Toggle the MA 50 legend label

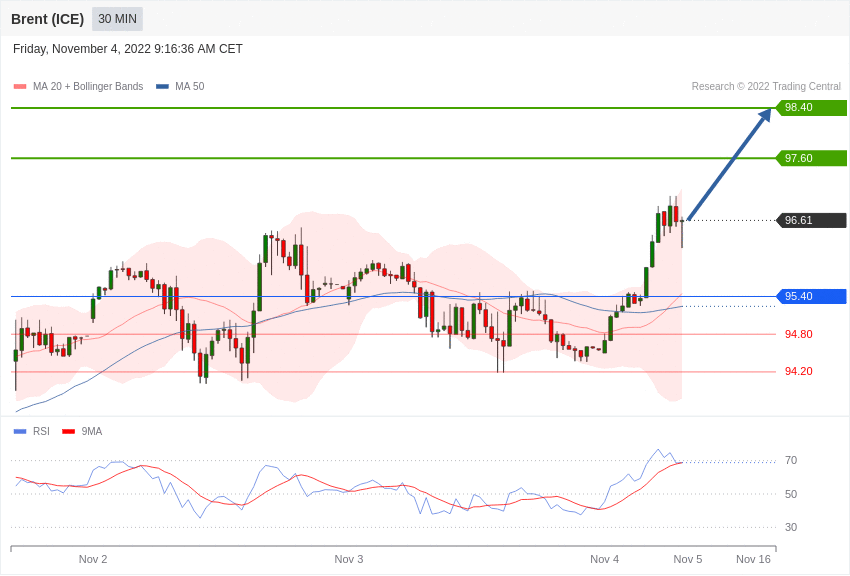click(189, 87)
